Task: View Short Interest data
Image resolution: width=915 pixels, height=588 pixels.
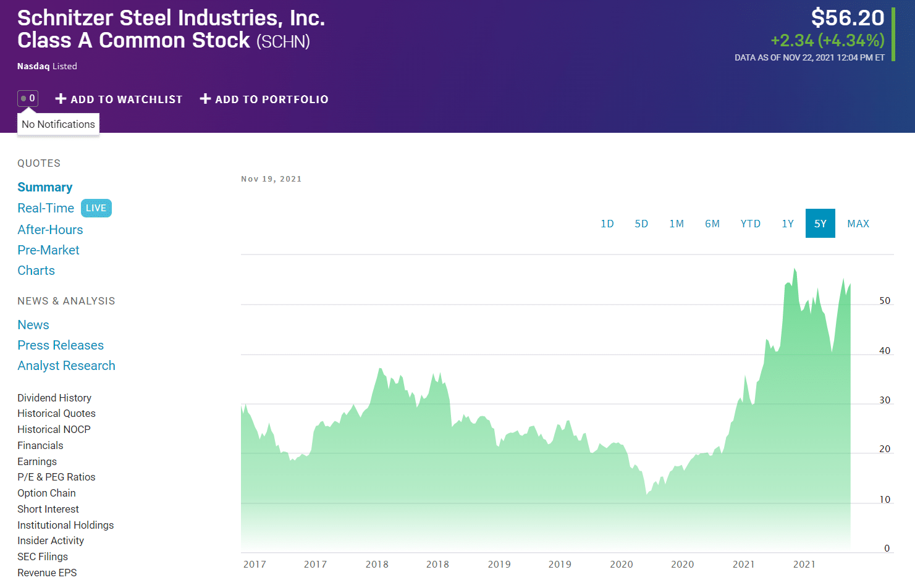Action: 48,509
